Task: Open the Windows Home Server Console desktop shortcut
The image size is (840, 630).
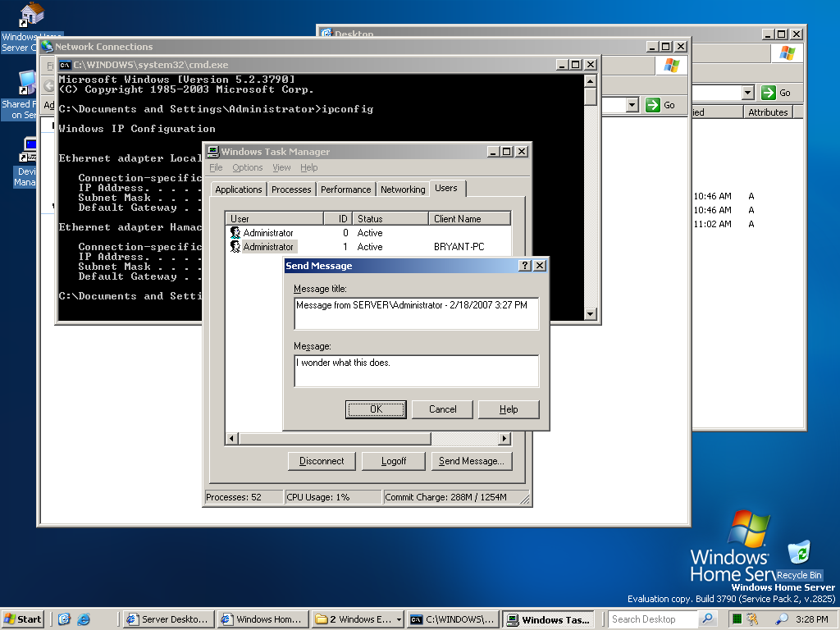Action: coord(30,15)
